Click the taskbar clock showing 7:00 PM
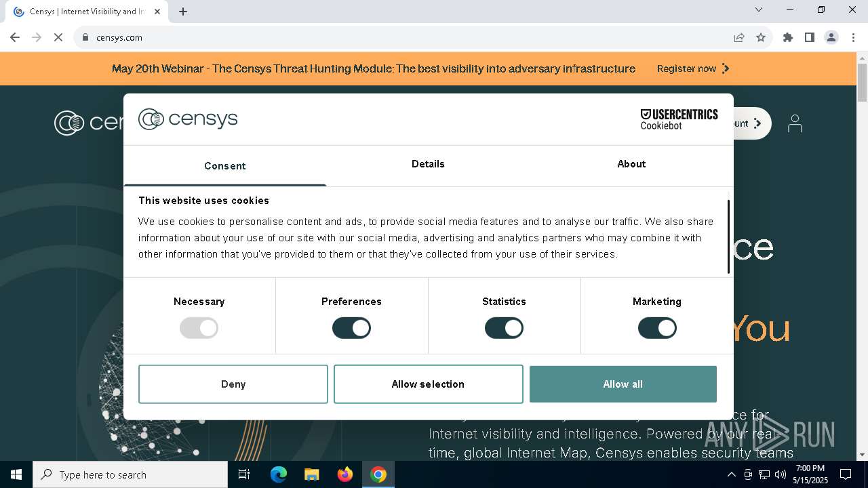 tap(810, 474)
